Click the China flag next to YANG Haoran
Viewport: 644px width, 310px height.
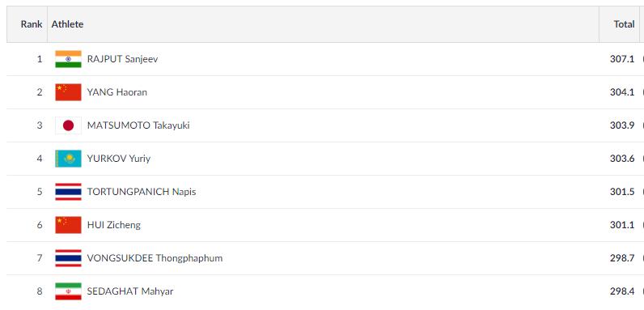(68, 92)
